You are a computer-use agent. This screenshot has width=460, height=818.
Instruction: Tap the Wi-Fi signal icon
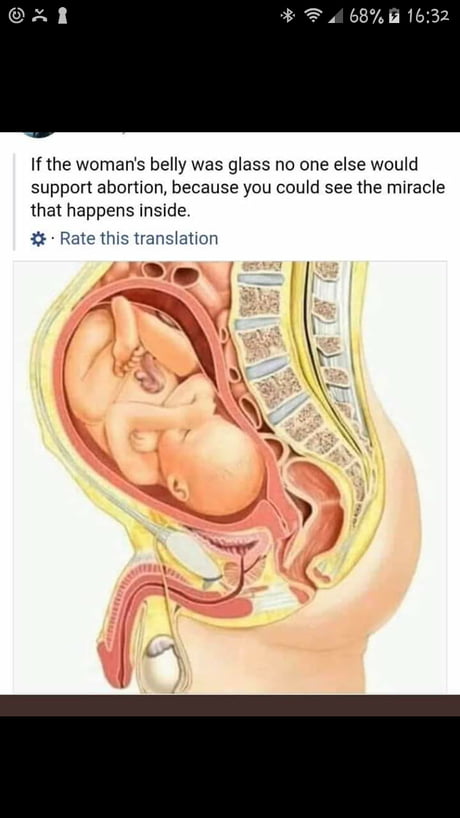click(312, 16)
